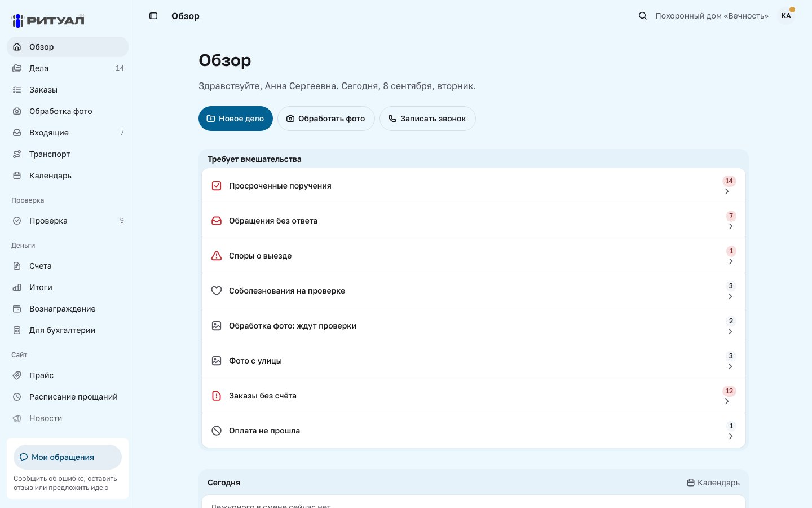Click the red checkbox icon of Просроченные поручения
This screenshot has height=508, width=812.
click(217, 186)
